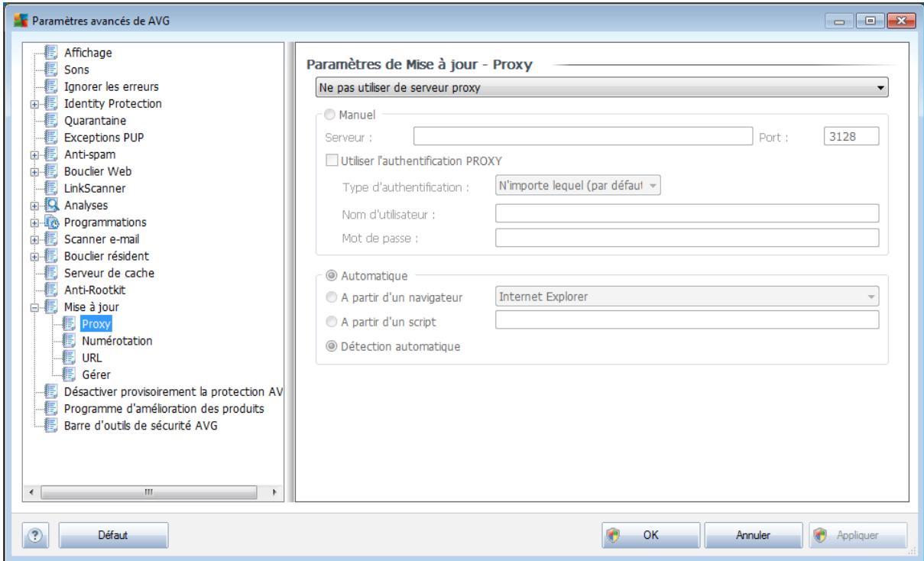Click the Bouclier résident item icon

[x=53, y=255]
